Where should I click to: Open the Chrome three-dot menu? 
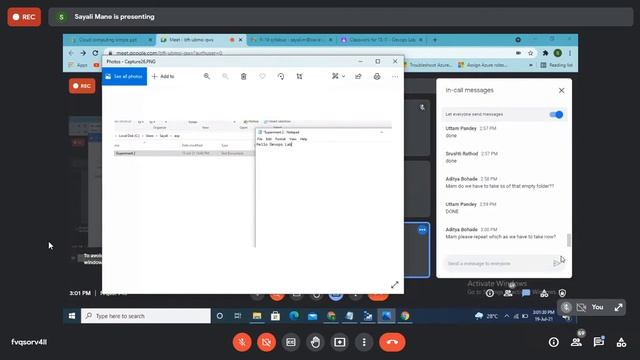click(x=570, y=53)
